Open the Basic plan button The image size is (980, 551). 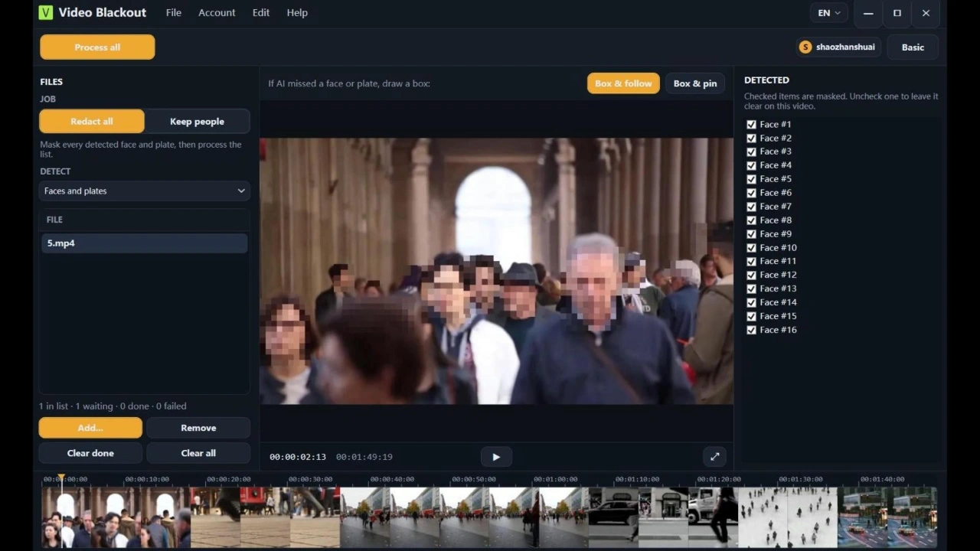(x=913, y=47)
